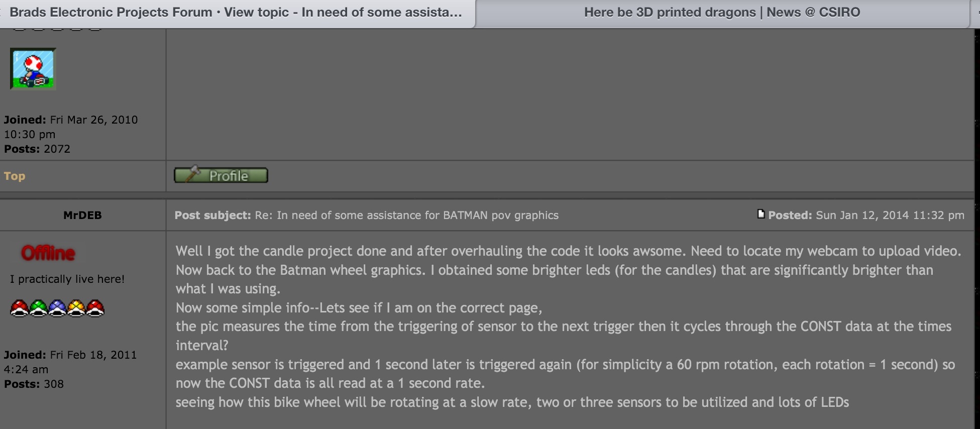Click the Posts: 2072 count
This screenshot has height=429, width=980.
click(37, 149)
